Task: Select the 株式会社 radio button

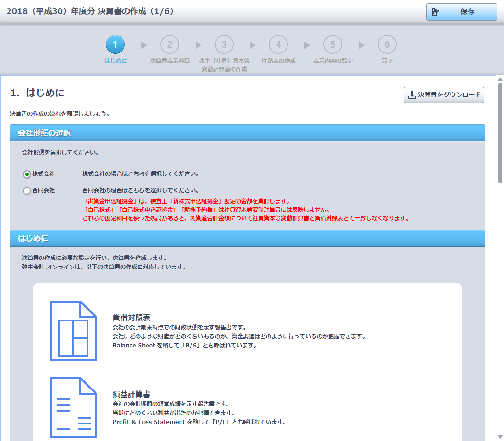Action: (27, 174)
